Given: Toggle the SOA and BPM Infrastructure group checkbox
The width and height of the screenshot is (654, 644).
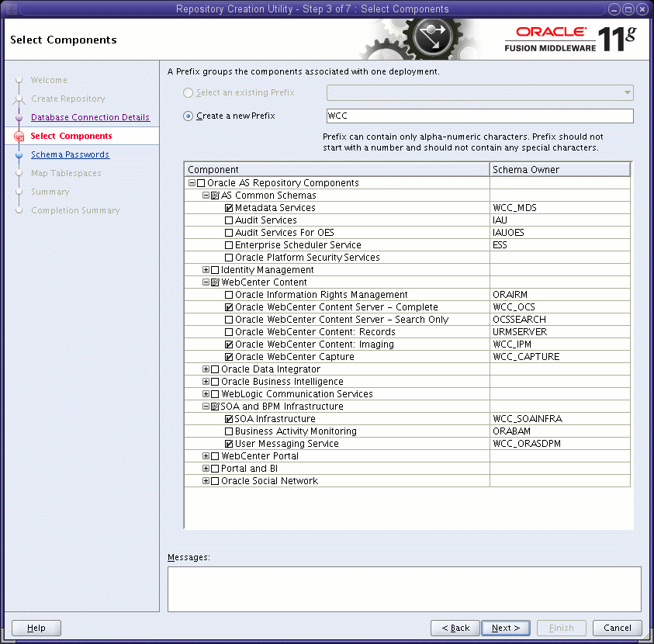Looking at the screenshot, I should (215, 407).
